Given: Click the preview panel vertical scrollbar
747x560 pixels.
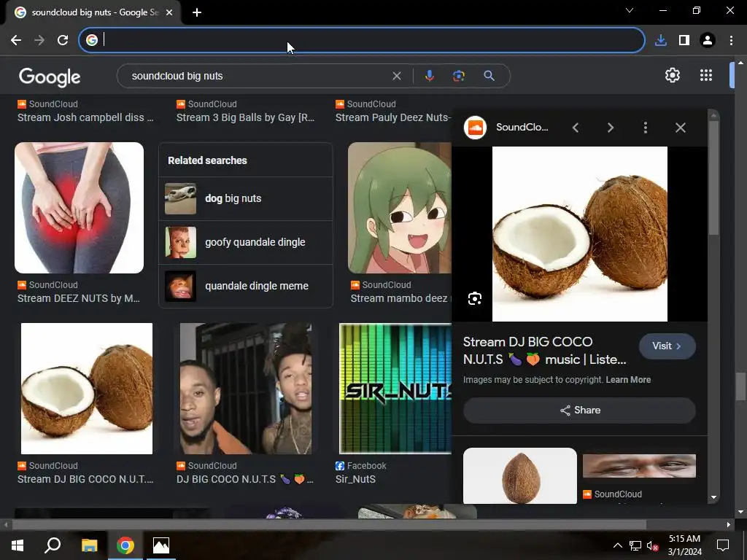Looking at the screenshot, I should point(713,177).
